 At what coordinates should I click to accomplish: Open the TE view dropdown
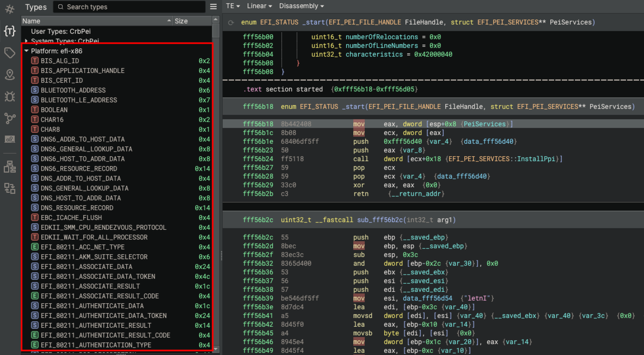point(233,6)
